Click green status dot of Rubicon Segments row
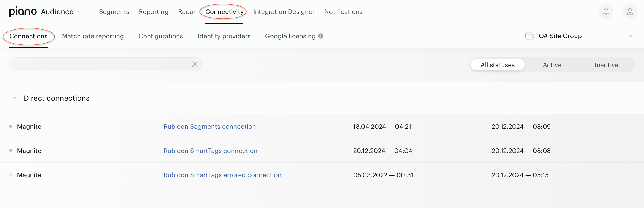The image size is (644, 208). pyautogui.click(x=11, y=126)
